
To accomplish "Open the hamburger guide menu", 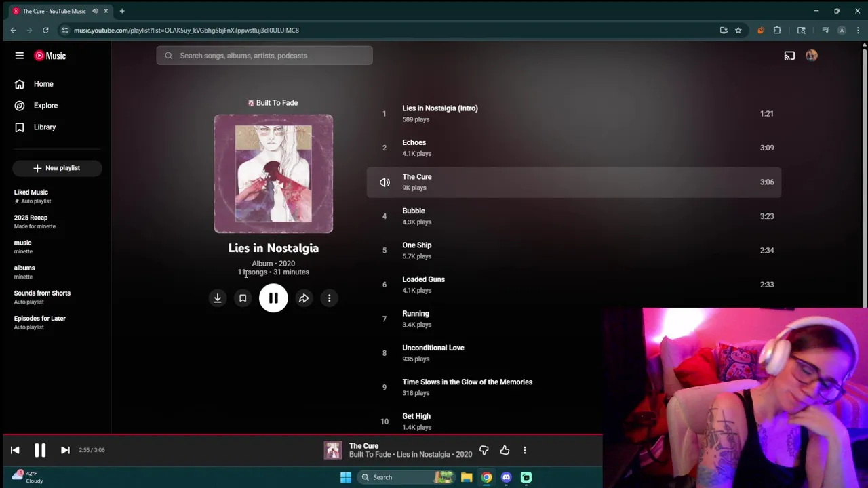I will click(20, 56).
